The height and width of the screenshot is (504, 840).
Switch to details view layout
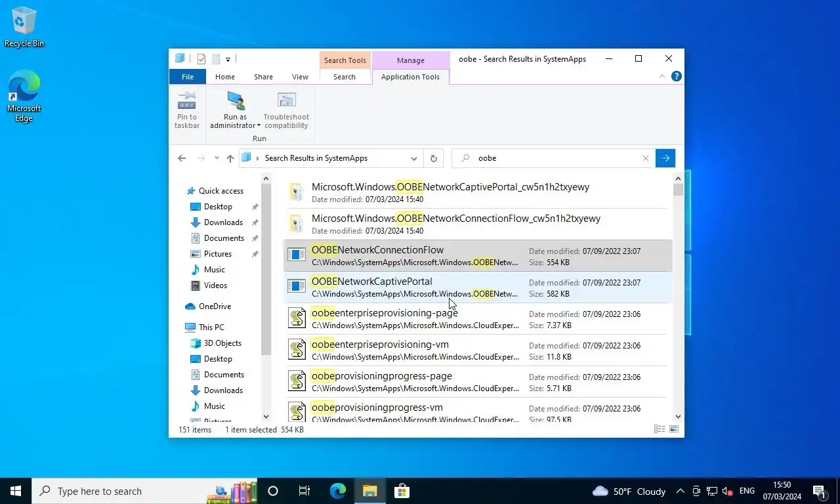(660, 430)
